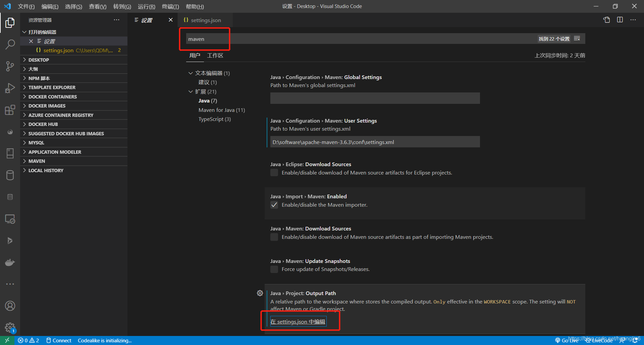The height and width of the screenshot is (345, 644).
Task: Expand AZURE CONTAINER REGISTRY section
Action: [74, 115]
